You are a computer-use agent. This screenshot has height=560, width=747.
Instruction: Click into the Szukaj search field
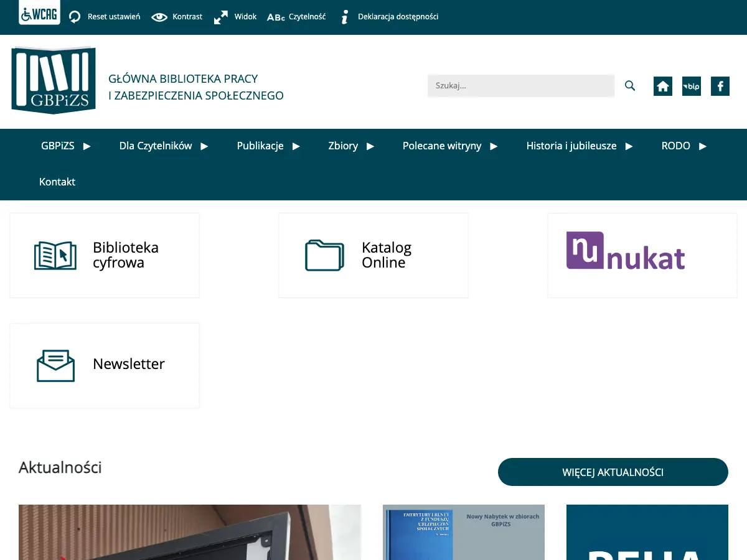[521, 86]
